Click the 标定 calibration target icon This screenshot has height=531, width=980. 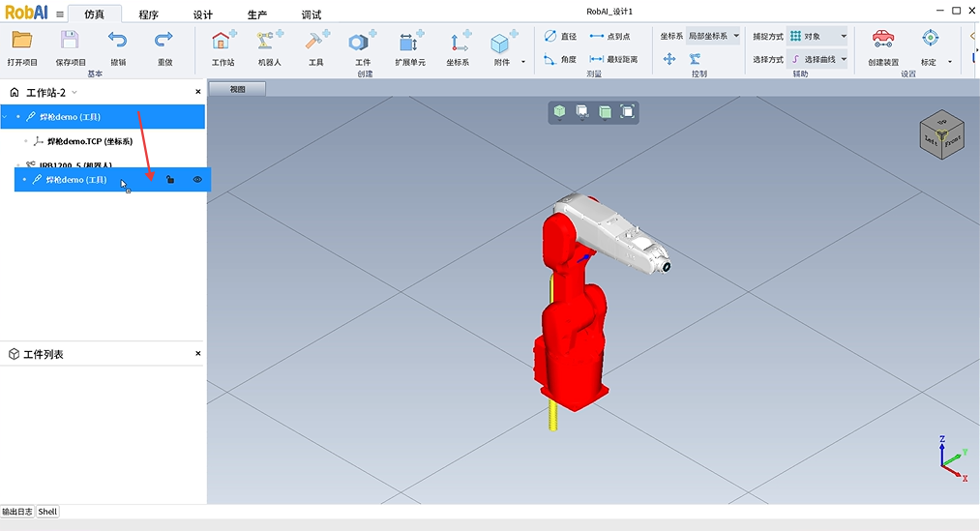930,38
